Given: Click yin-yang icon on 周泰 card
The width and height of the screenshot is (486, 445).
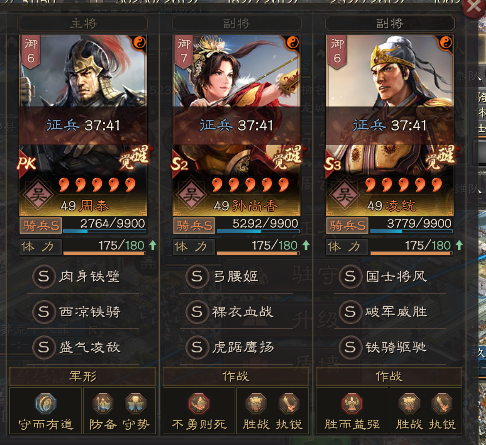Looking at the screenshot, I should (x=139, y=43).
